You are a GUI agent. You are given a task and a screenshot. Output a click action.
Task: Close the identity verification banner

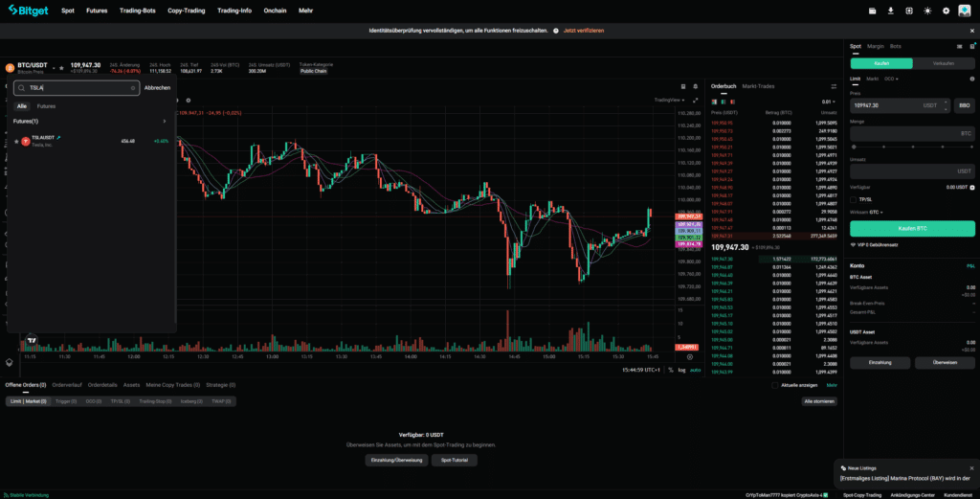coord(972,31)
